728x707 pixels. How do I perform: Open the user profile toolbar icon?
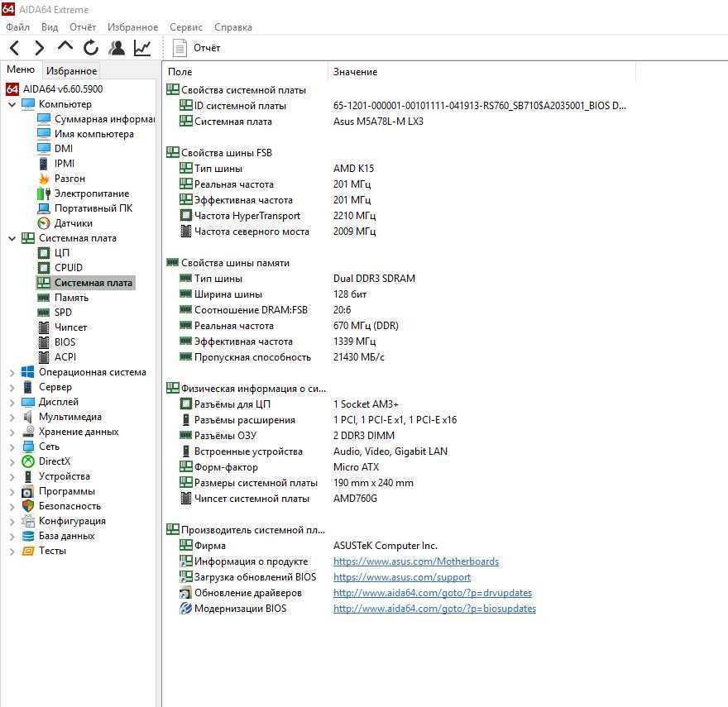tap(117, 48)
